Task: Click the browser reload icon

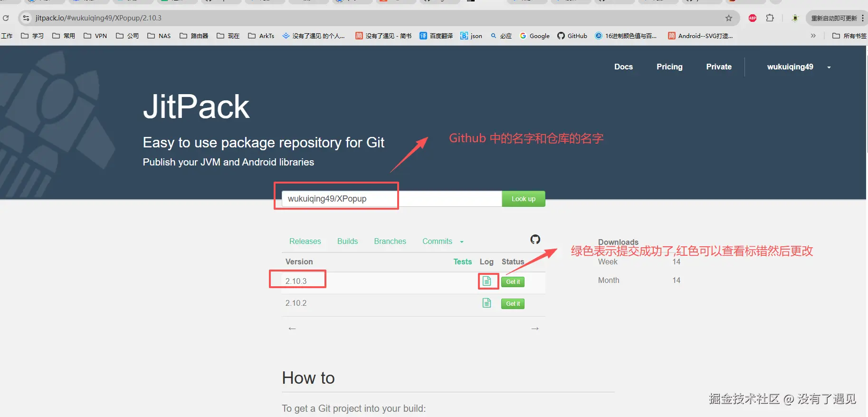Action: coord(6,18)
